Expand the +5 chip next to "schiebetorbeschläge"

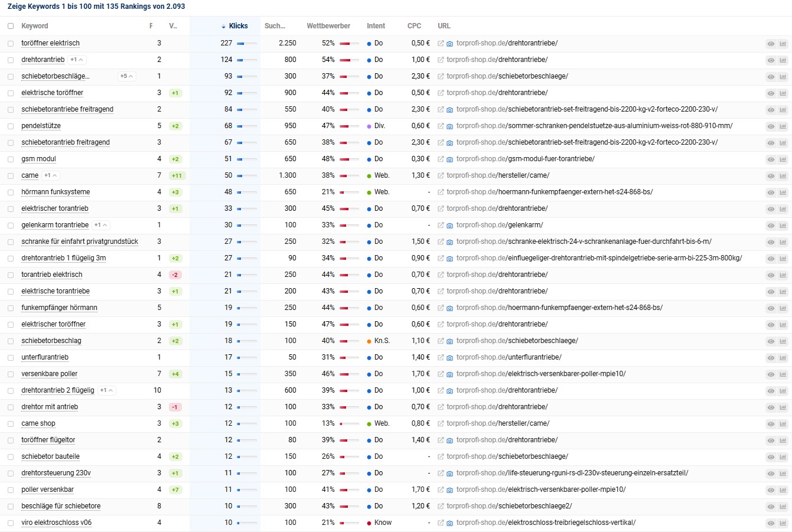click(126, 76)
